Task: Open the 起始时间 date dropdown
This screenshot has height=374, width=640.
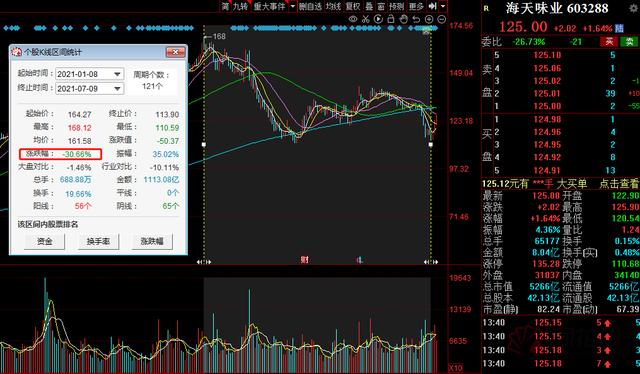Action: [118, 74]
